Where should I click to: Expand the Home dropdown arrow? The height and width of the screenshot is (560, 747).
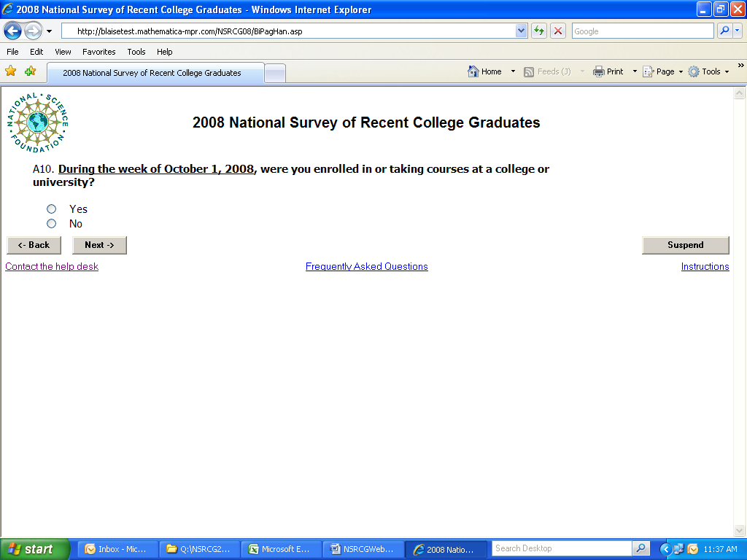tap(513, 71)
